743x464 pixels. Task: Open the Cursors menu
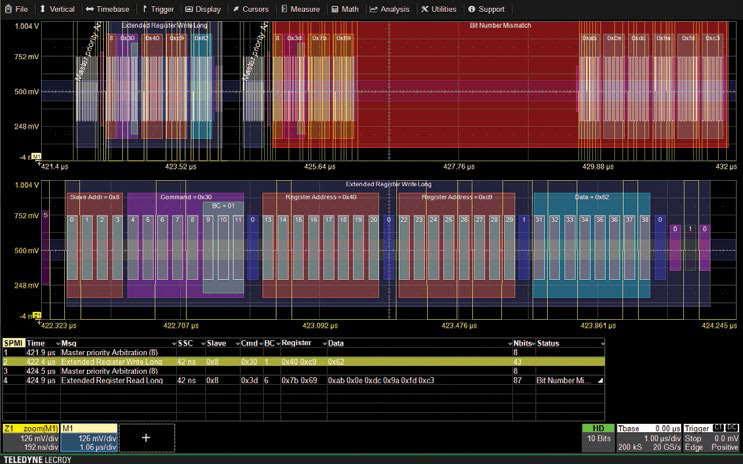coord(251,9)
